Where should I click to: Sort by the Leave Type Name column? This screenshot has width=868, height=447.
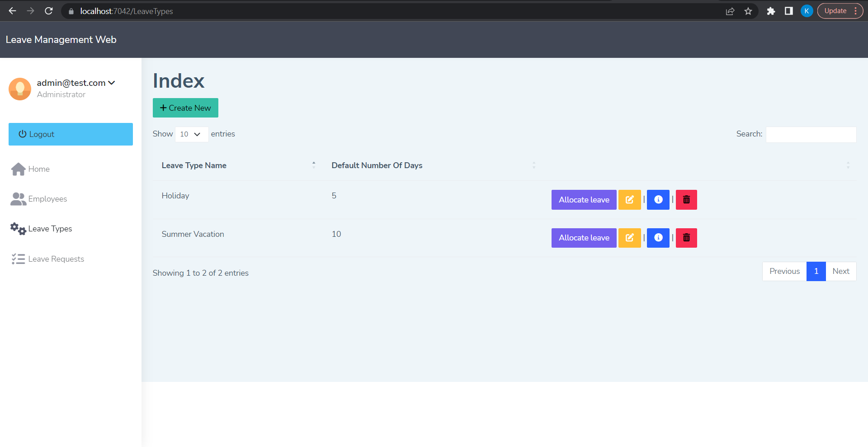[x=313, y=165]
